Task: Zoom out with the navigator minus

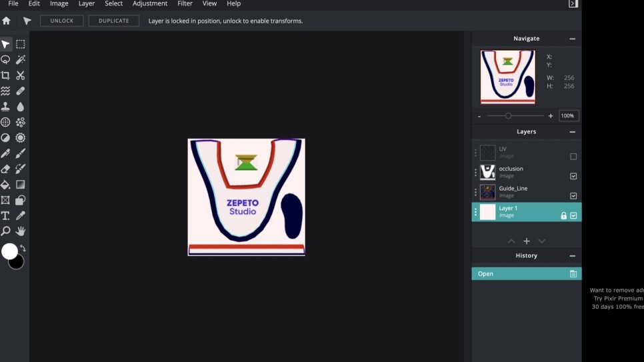Action: click(x=479, y=116)
